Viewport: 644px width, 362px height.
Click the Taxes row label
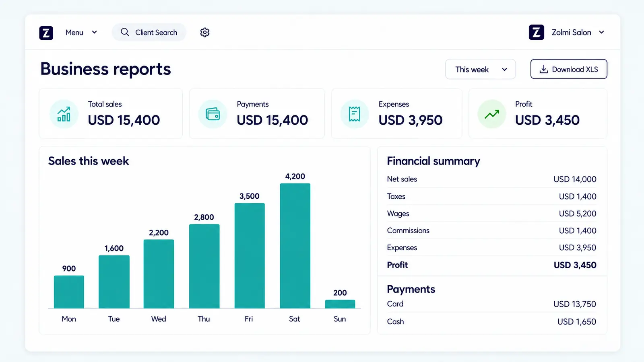pyautogui.click(x=396, y=196)
